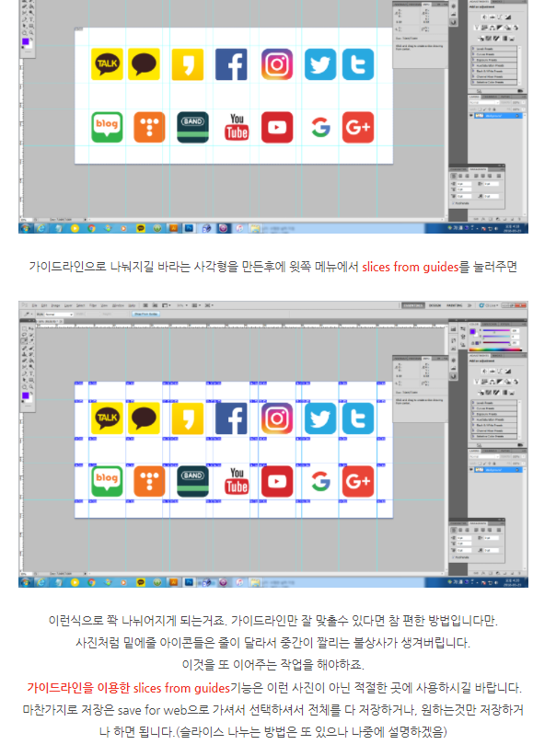Enable Center text in lower Paragraph panel
The width and height of the screenshot is (533, 756).
[460, 530]
